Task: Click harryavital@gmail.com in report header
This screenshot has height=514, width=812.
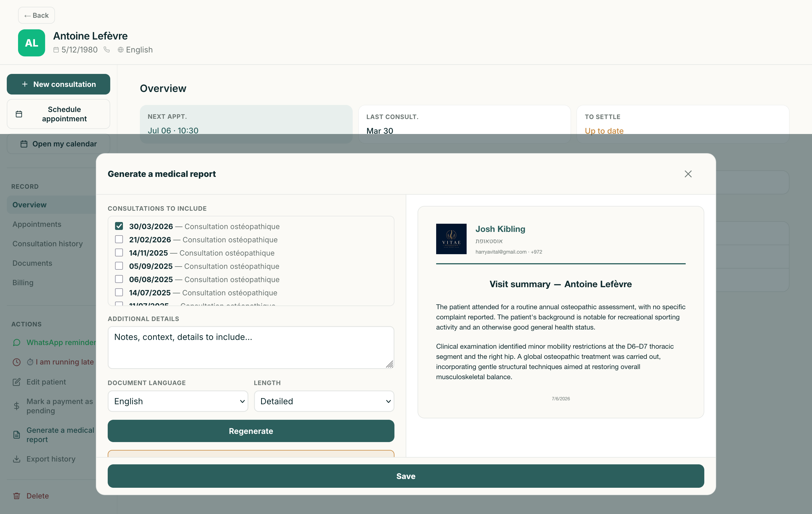Action: 501,252
